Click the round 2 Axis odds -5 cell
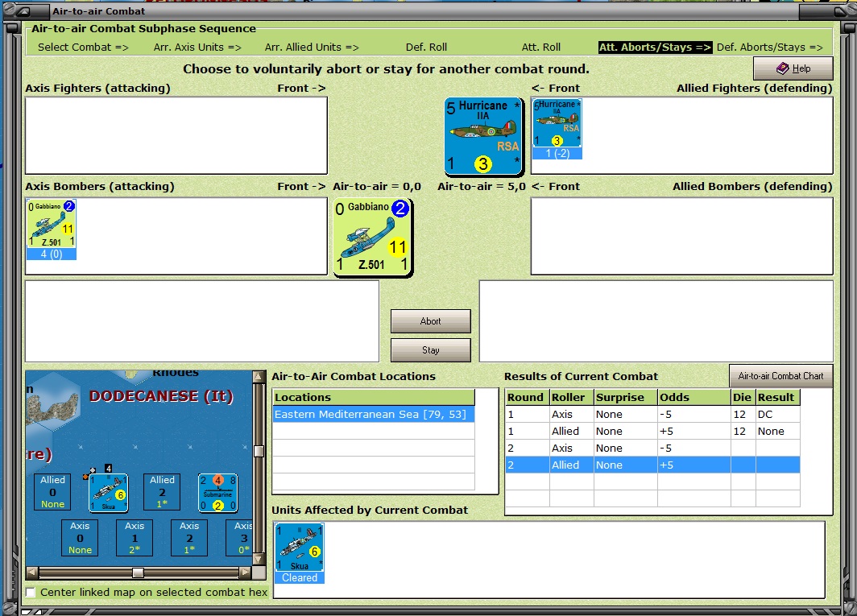Screen dimensions: 857x616 [694, 448]
